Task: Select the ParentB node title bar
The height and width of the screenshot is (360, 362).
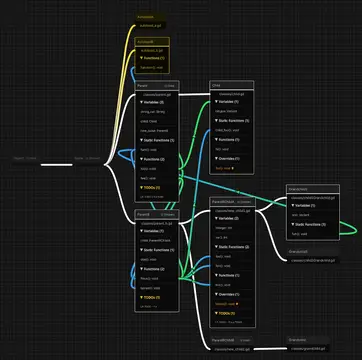Action: point(157,214)
